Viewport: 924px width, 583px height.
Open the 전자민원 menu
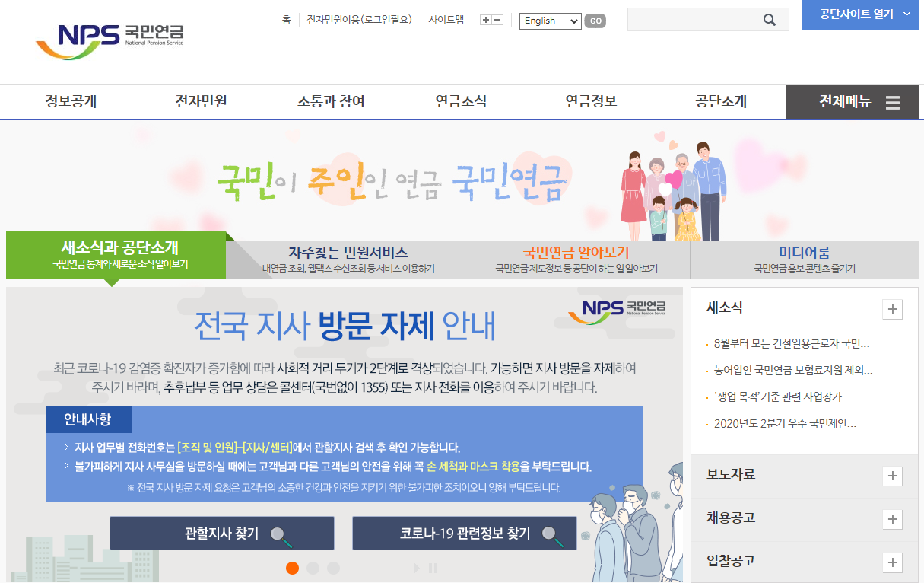202,102
